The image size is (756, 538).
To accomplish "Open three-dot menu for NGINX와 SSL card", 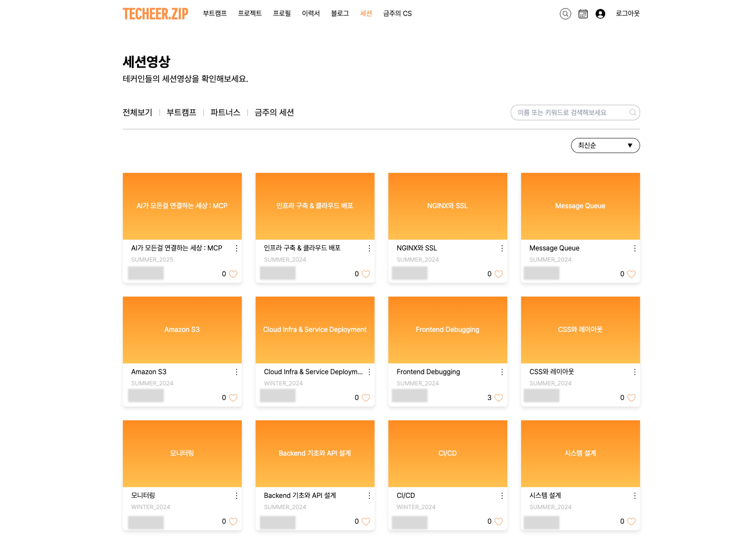I will tap(502, 248).
